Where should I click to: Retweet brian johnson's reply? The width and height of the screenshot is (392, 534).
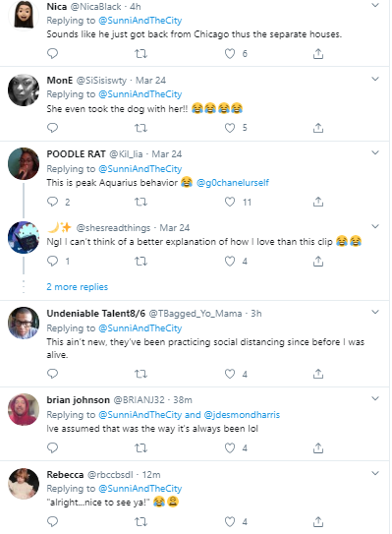[140, 447]
